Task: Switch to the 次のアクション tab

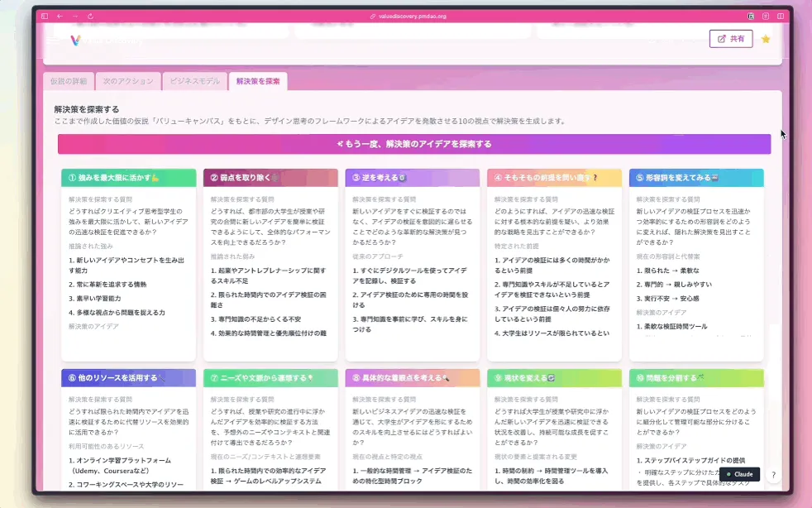Action: click(x=128, y=81)
